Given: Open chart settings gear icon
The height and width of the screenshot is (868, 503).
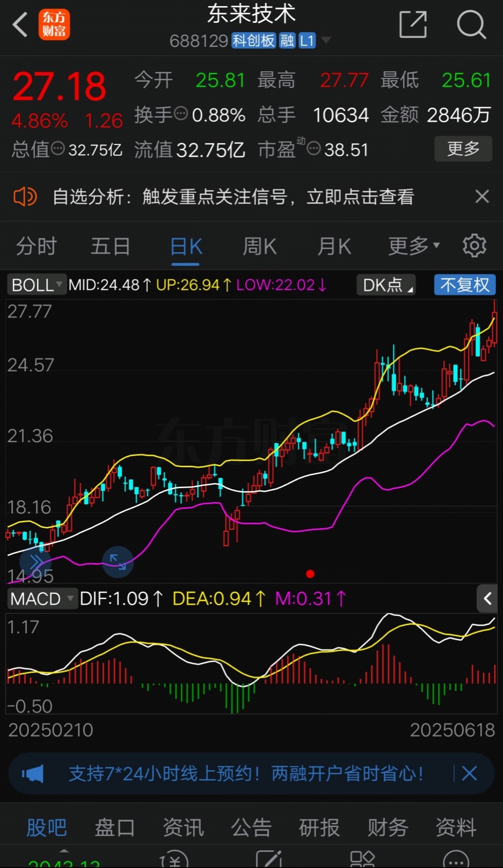Looking at the screenshot, I should [x=474, y=245].
